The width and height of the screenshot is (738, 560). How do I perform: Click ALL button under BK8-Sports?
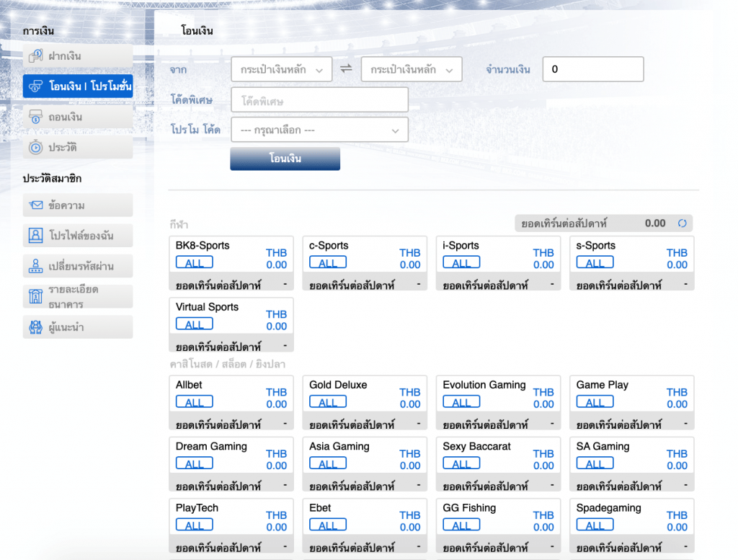click(x=195, y=263)
